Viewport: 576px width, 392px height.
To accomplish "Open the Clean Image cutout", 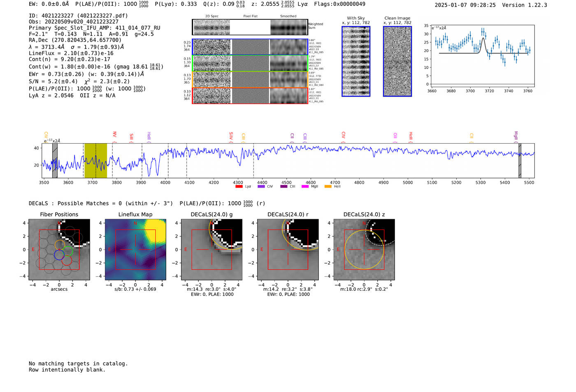I will 397,61.
